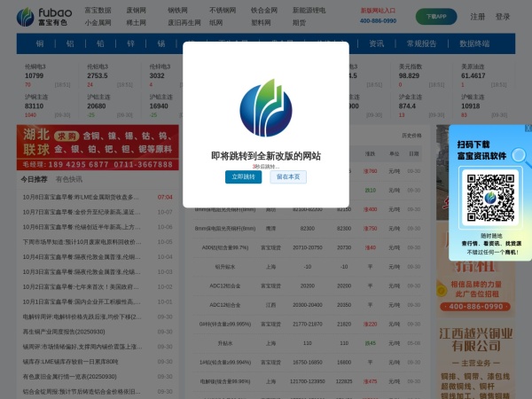The height and width of the screenshot is (399, 532).
Task: Open the 不锈钢网 header link
Action: (223, 11)
